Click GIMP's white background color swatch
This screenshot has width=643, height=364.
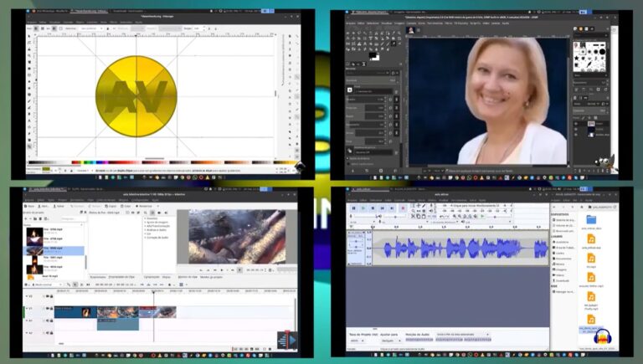coord(378,59)
